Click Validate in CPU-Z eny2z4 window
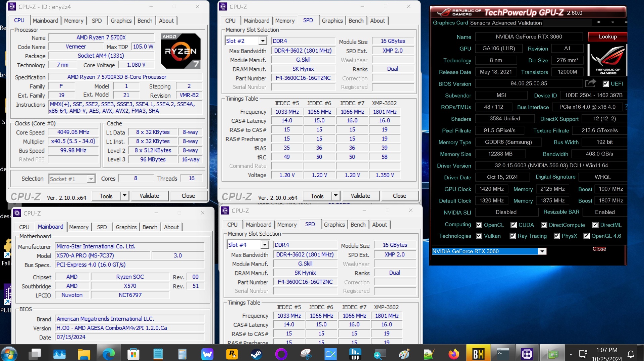Screen dimensions: 644x361 point(149,196)
